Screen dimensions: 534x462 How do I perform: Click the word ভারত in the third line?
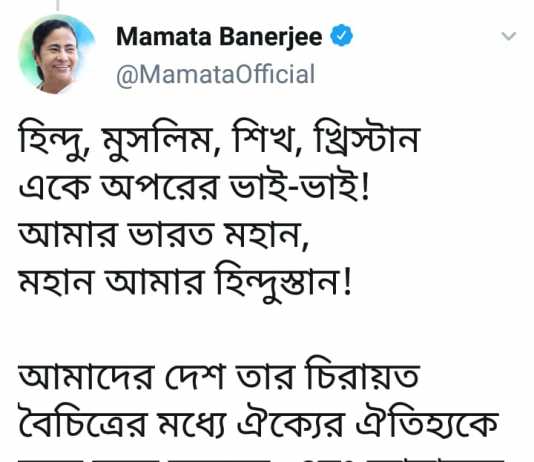(172, 235)
